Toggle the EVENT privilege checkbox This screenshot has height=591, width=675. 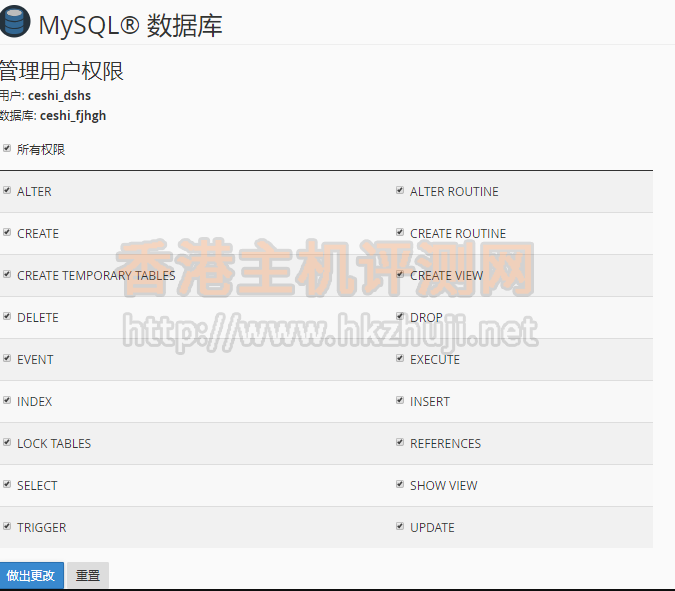(x=7, y=358)
